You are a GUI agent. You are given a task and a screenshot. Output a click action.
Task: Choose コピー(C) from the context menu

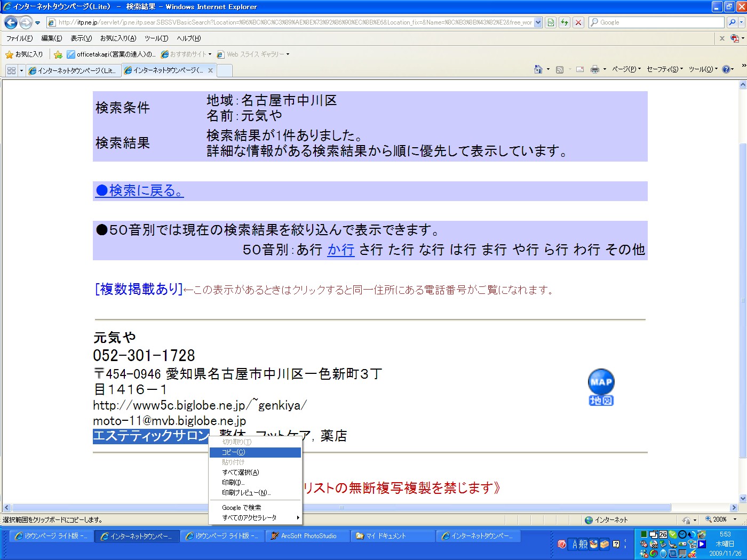click(255, 452)
